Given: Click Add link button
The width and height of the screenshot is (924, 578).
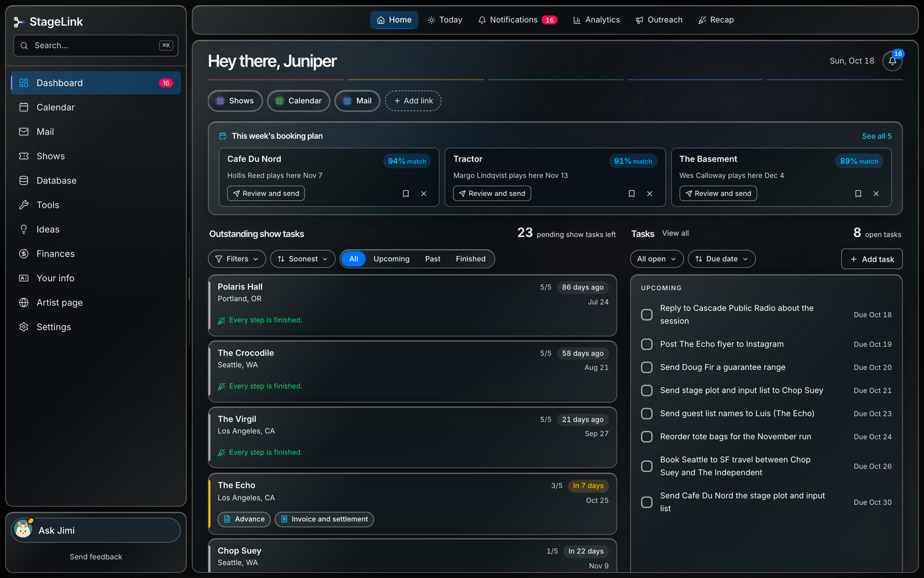Looking at the screenshot, I should click(x=413, y=101).
